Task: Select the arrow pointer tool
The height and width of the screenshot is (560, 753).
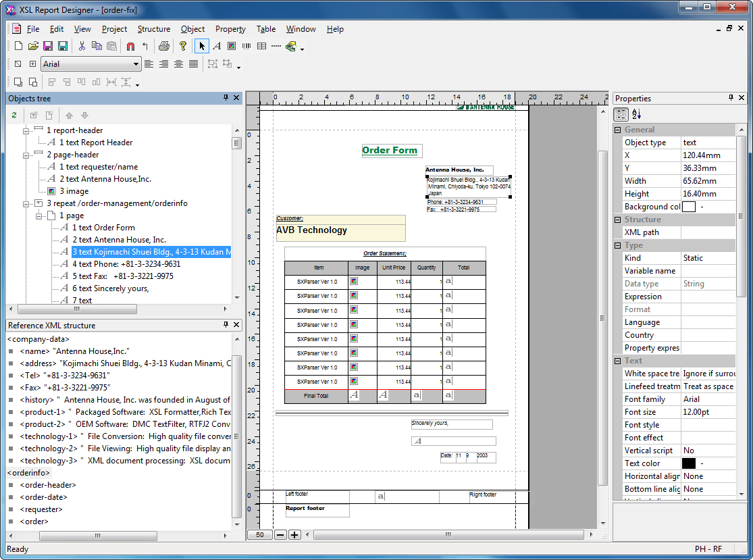Action: point(202,46)
